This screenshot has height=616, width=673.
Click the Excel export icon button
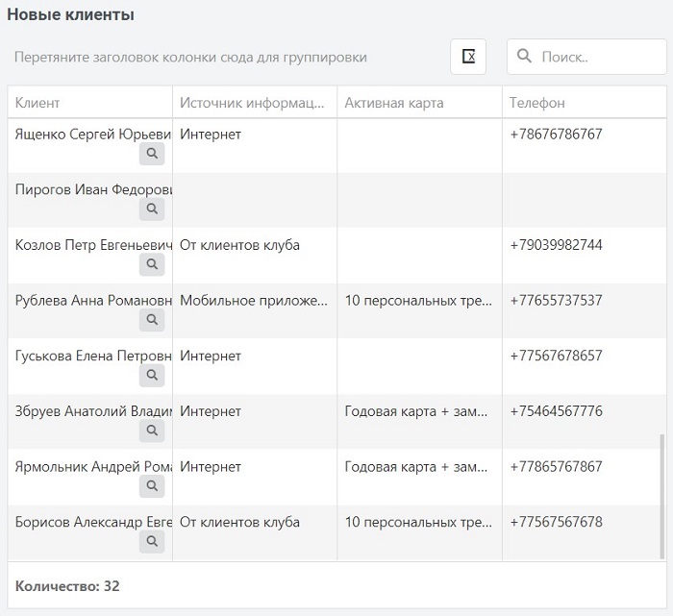468,57
